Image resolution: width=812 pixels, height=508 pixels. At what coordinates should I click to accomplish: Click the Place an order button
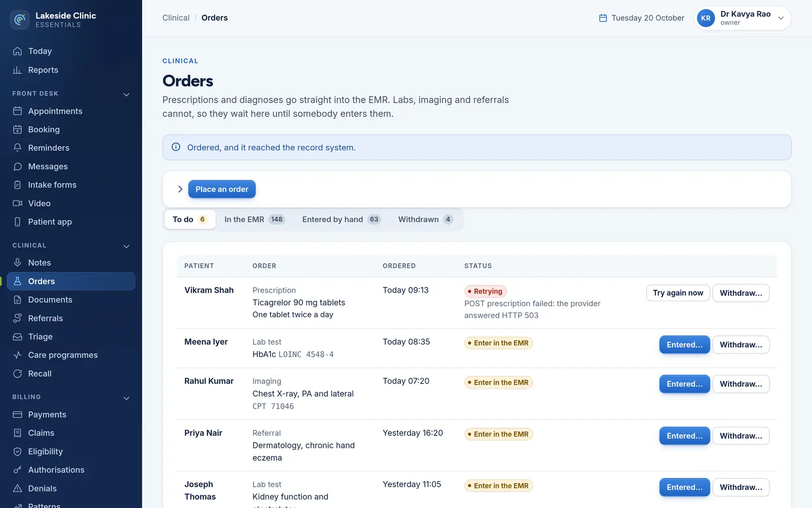click(222, 189)
